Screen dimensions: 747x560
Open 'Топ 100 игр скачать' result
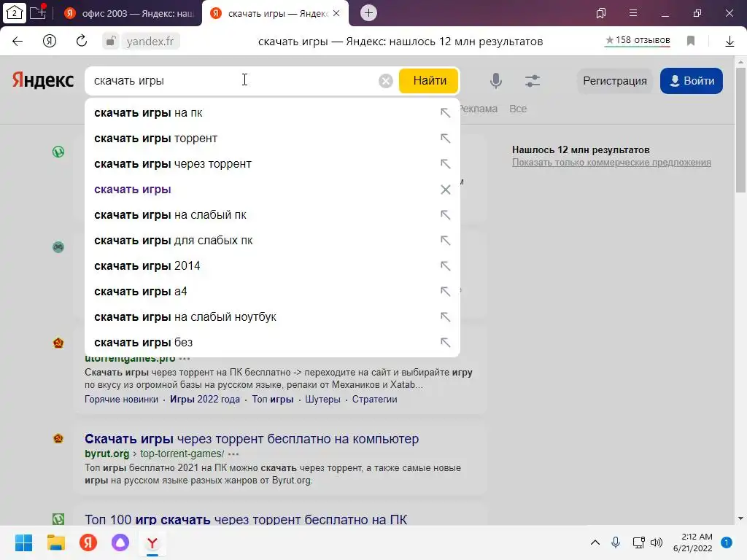point(246,519)
